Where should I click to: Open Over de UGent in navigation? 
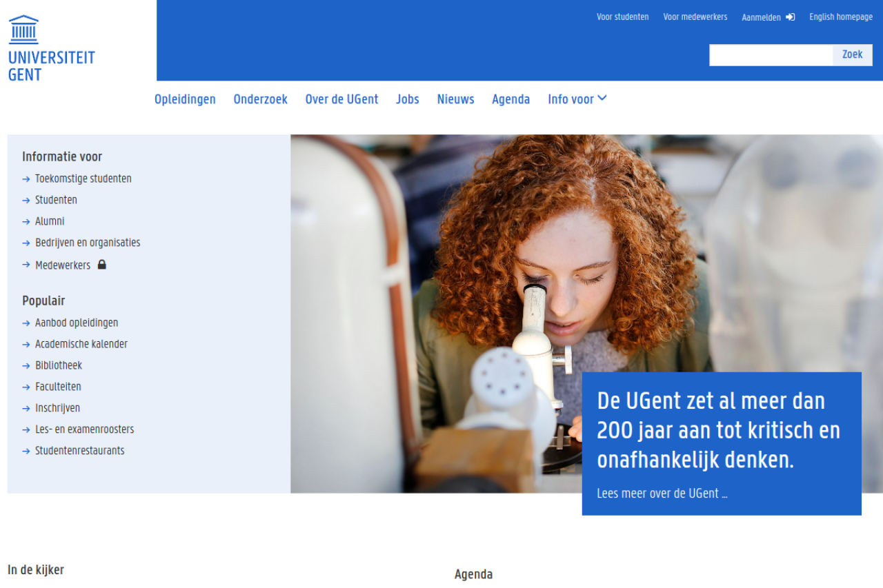tap(341, 99)
